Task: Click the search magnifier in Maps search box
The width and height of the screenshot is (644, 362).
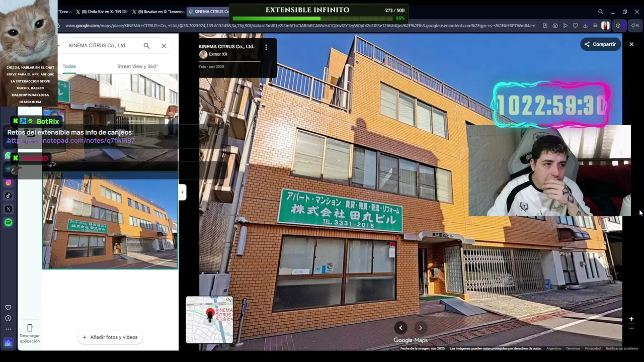Action: pyautogui.click(x=146, y=46)
